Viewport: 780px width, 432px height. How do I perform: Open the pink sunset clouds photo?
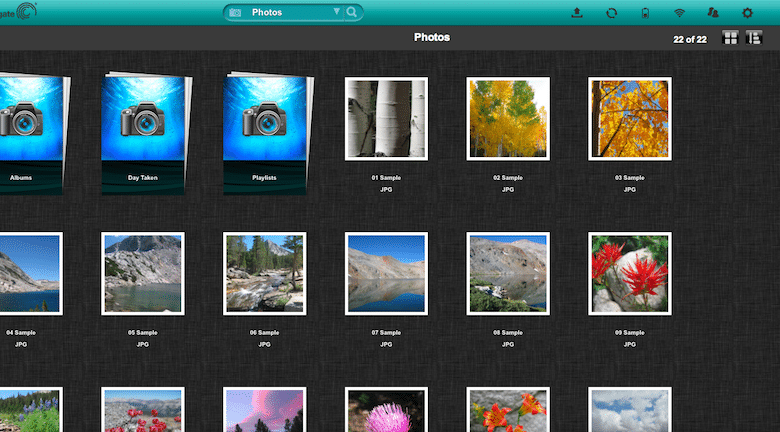coord(265,410)
